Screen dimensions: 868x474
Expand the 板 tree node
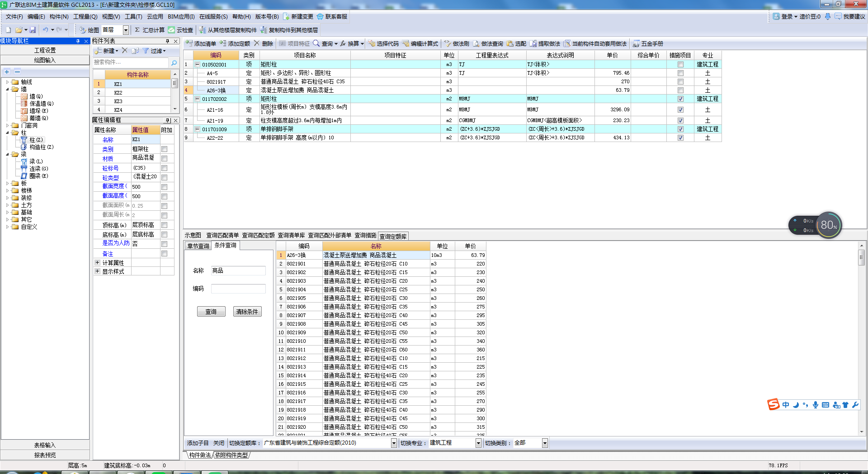[8, 183]
